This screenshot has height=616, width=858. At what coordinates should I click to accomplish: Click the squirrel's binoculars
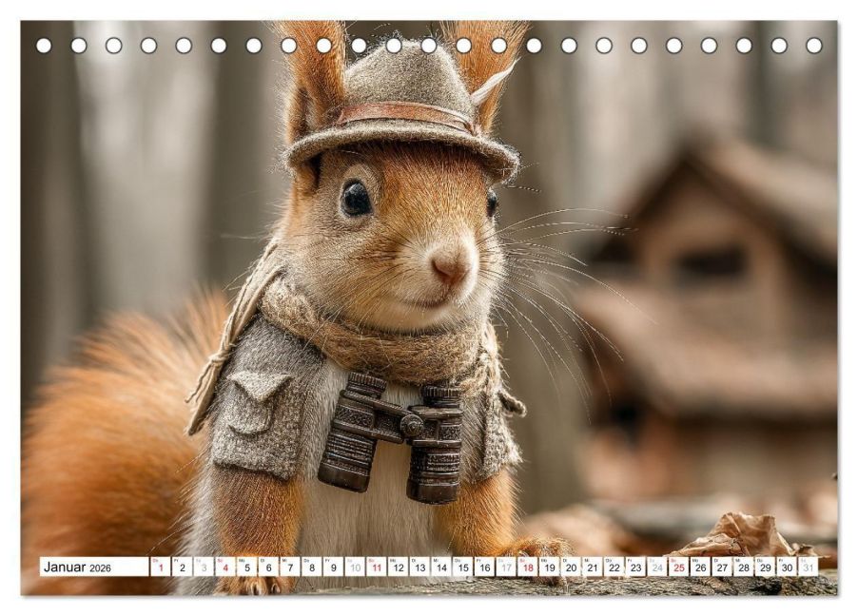pos(392,437)
